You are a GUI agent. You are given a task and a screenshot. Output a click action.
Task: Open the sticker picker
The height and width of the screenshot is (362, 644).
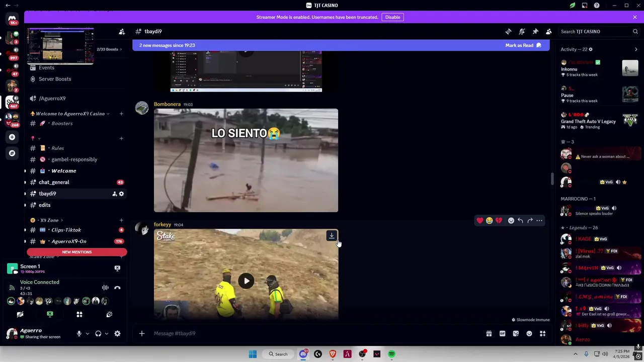tap(516, 333)
